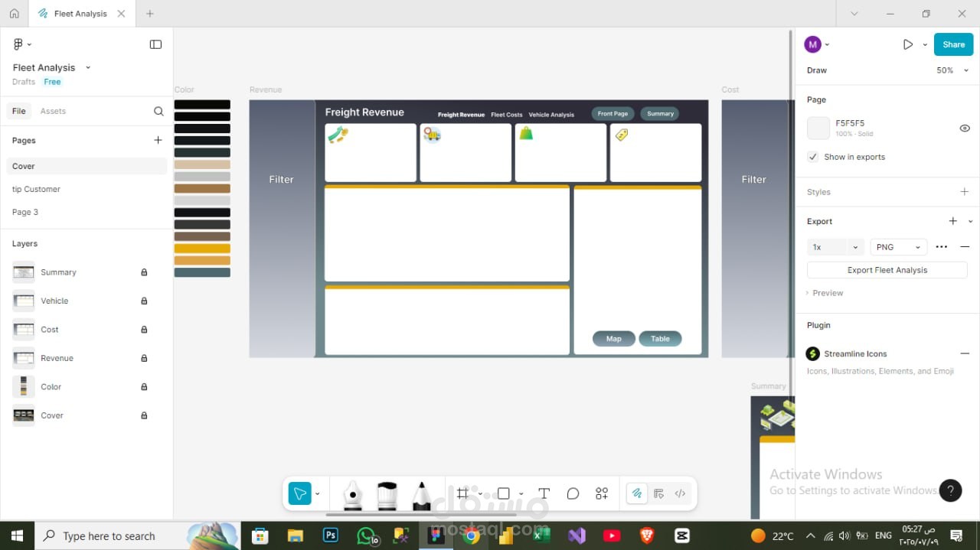Activate the Comment tool
Screen dimensions: 980x550
[573, 493]
